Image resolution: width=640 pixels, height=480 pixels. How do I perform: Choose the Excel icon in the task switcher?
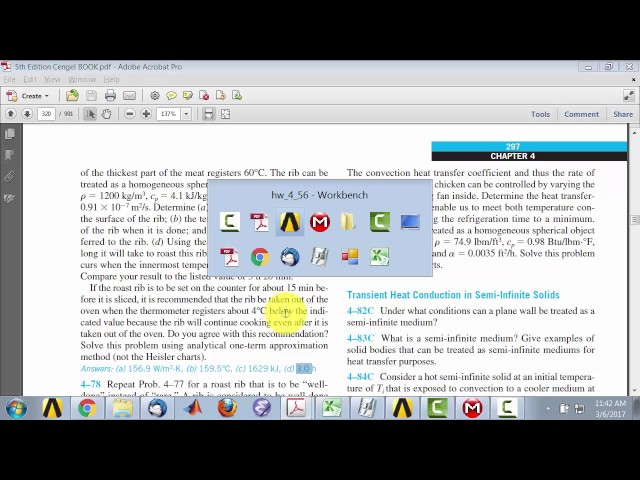[x=380, y=257]
